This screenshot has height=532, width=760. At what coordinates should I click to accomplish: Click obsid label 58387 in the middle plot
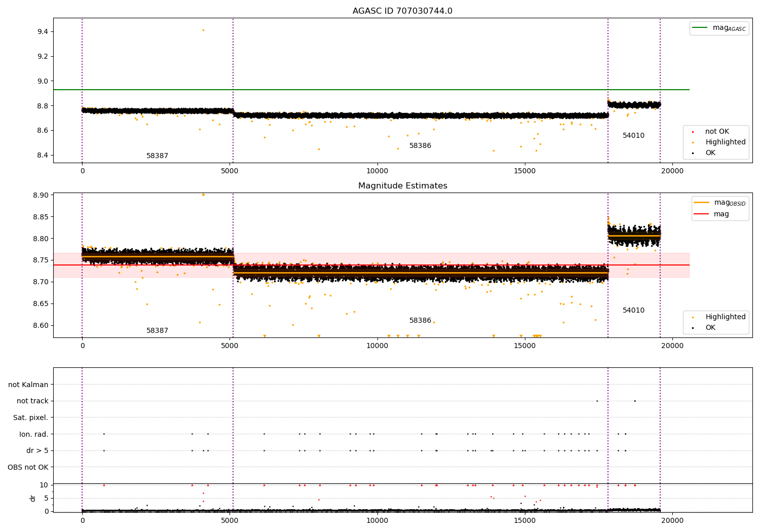pyautogui.click(x=157, y=331)
